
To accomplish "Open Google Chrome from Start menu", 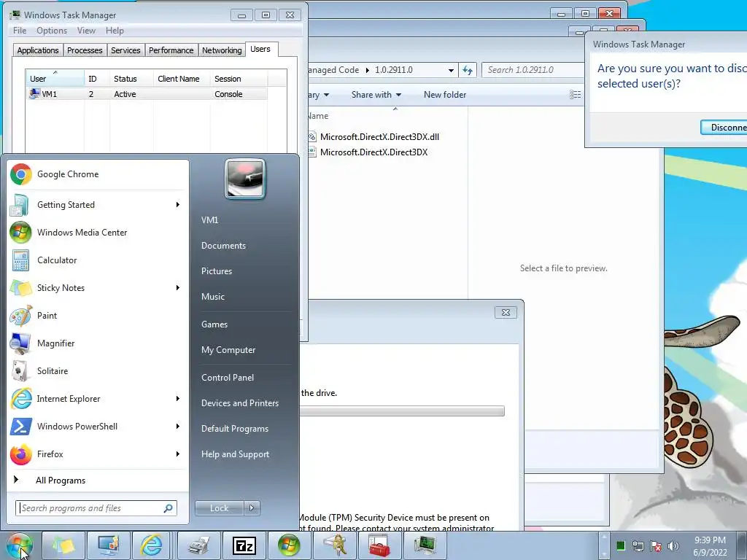I will tap(98, 174).
